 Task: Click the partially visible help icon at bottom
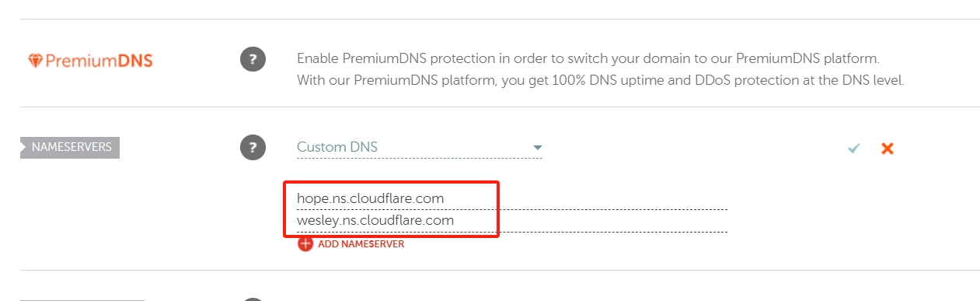click(253, 299)
